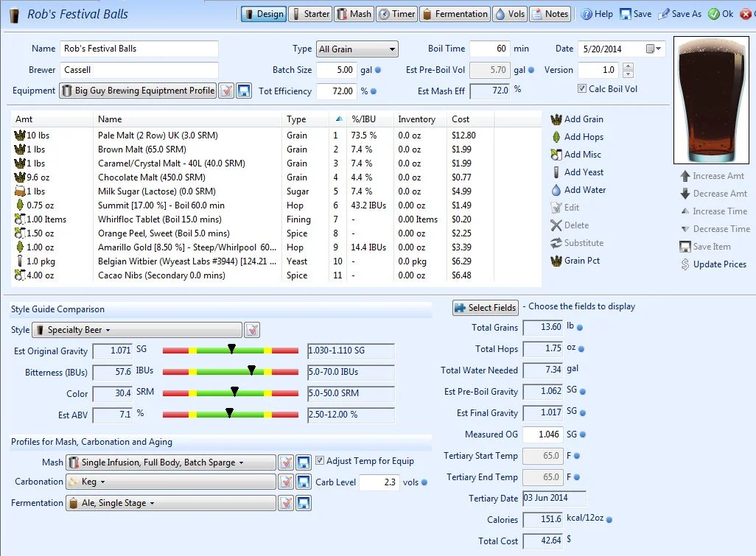Toggle Calc Boil Vol checkbox
This screenshot has width=756, height=556.
(x=582, y=88)
